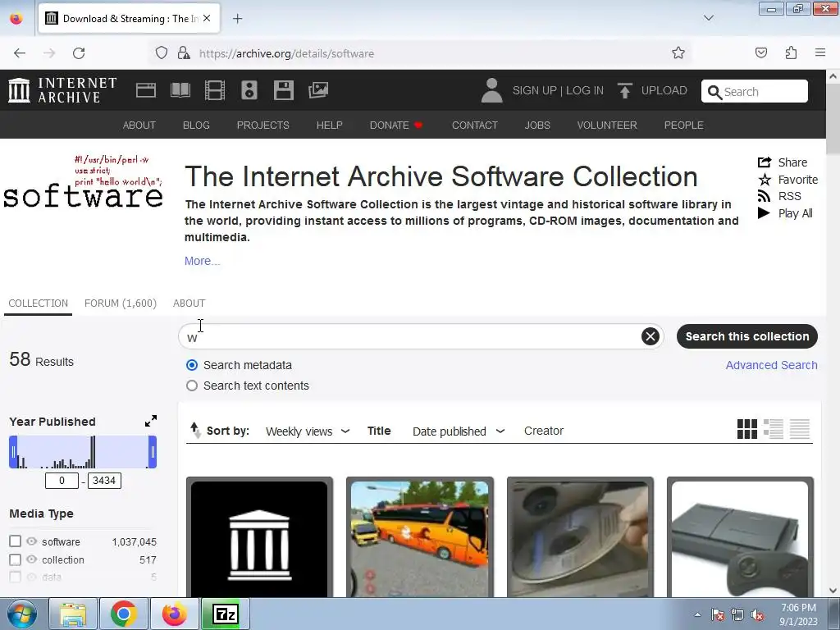Open the VOLUNTEER menu item
This screenshot has width=840, height=630.
coord(607,126)
